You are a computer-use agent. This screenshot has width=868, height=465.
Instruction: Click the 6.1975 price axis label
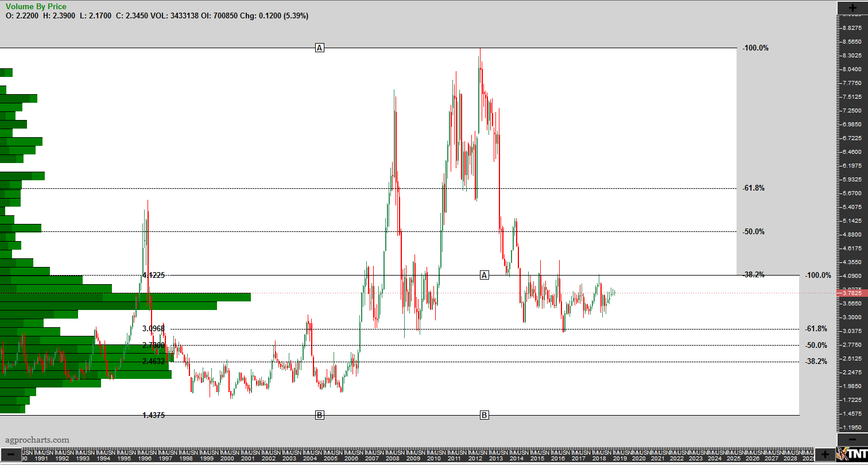tap(851, 165)
